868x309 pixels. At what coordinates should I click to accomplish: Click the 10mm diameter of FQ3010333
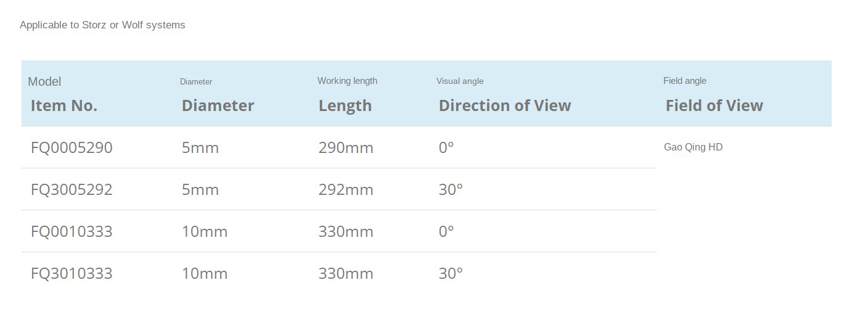(x=205, y=273)
